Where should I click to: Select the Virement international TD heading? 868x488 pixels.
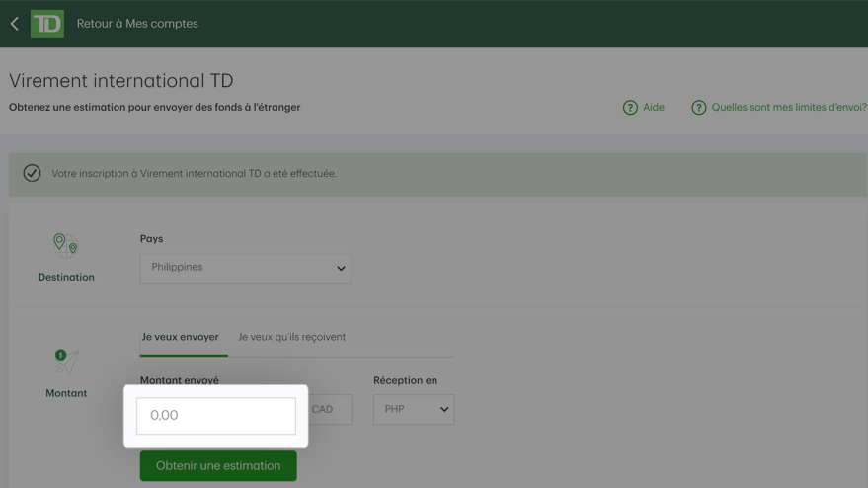coord(121,81)
